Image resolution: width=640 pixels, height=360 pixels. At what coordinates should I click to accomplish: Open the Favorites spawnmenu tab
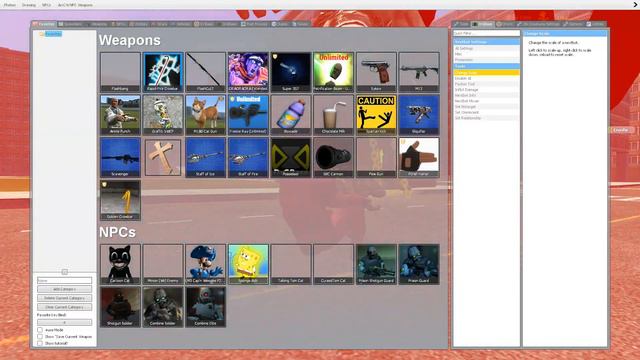(x=44, y=24)
